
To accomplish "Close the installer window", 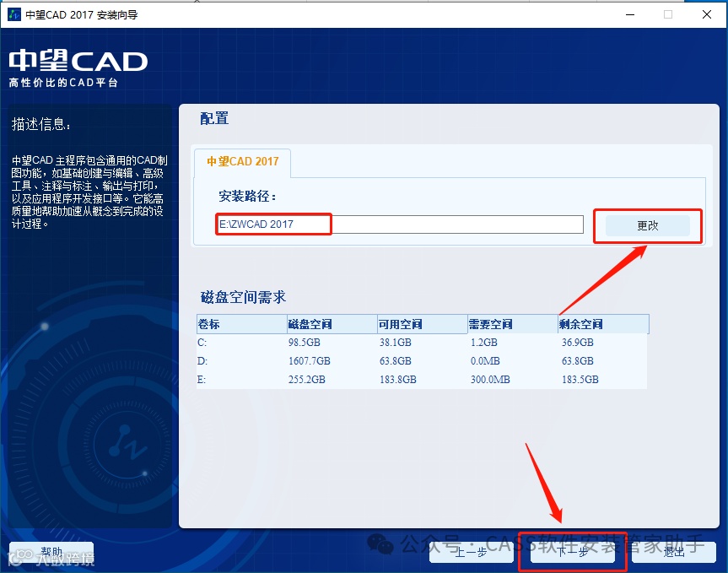I will (x=707, y=14).
